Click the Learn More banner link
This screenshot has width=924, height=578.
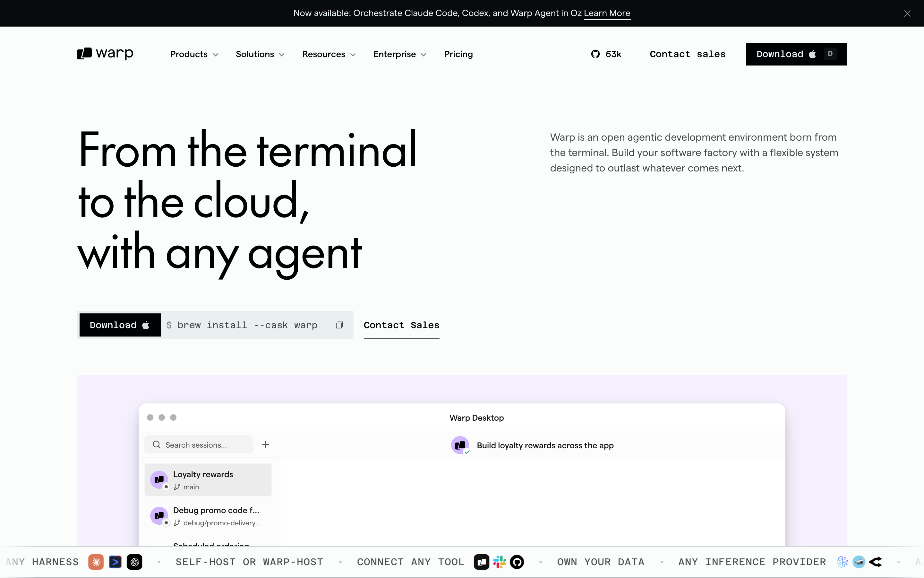607,13
